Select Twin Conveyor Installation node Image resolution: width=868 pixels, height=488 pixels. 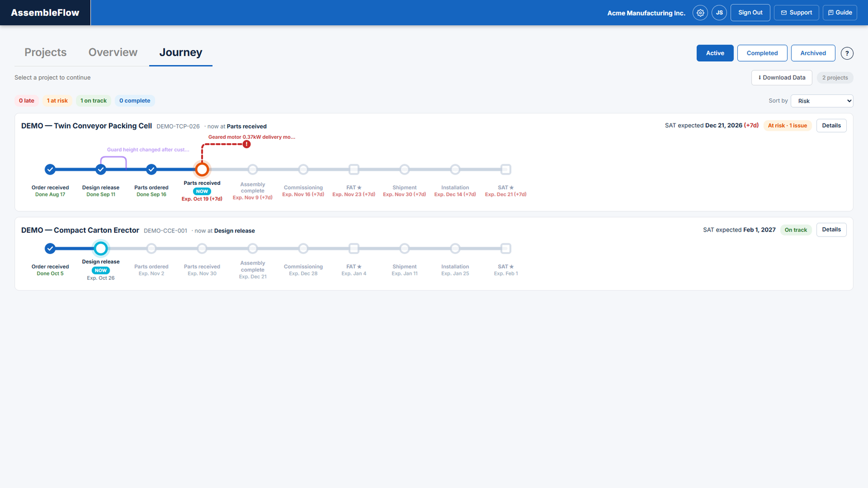pyautogui.click(x=455, y=169)
